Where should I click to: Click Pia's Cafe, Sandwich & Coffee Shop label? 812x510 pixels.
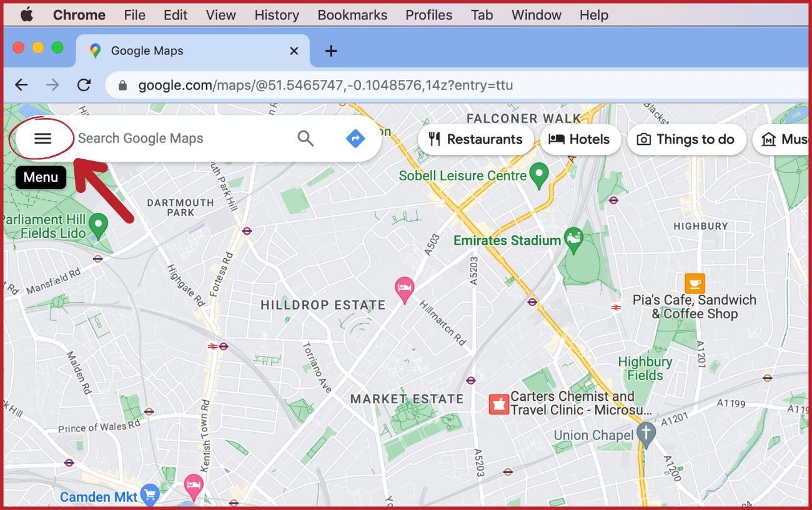(x=695, y=306)
